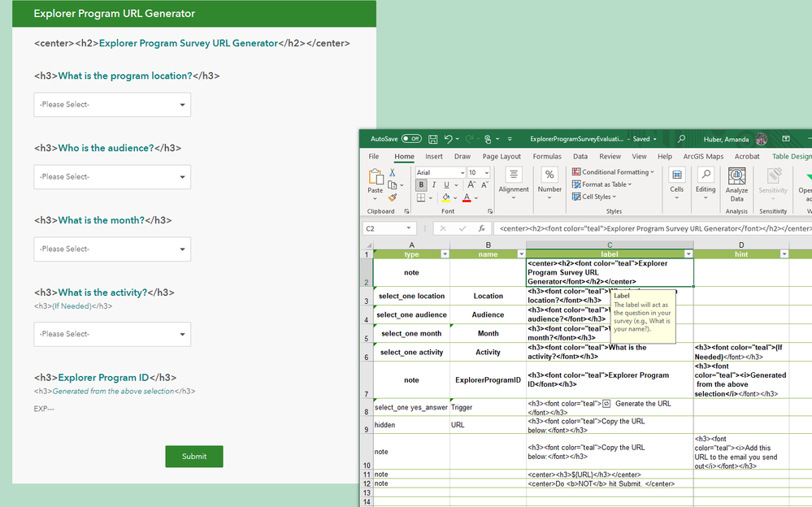Switch to the ArcGIS Maps tab

pos(703,157)
